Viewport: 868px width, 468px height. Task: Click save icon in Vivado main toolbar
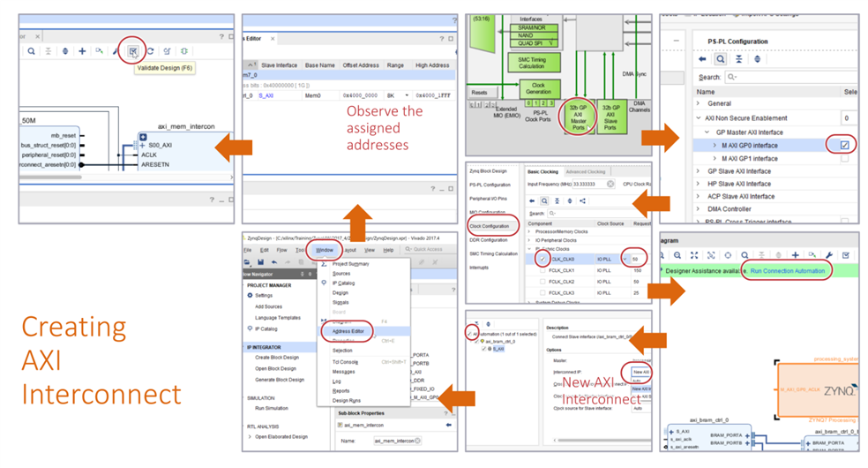(x=260, y=262)
